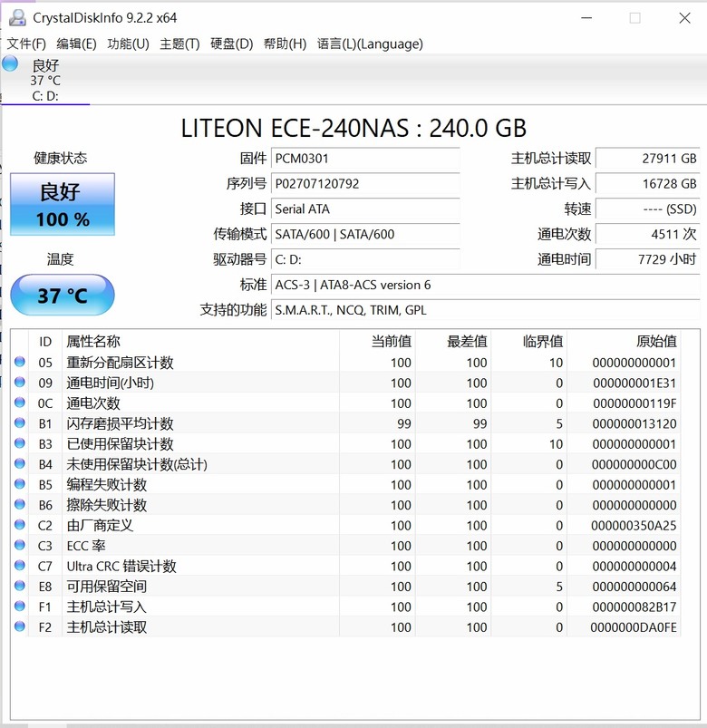
Task: Open the 语言(L)(Language) menu
Action: coord(370,44)
